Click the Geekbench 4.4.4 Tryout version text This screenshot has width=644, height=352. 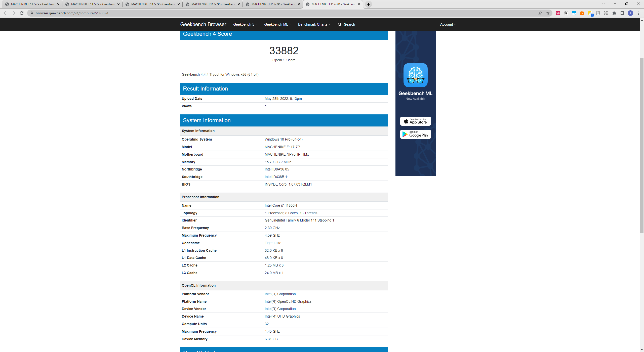(x=220, y=74)
